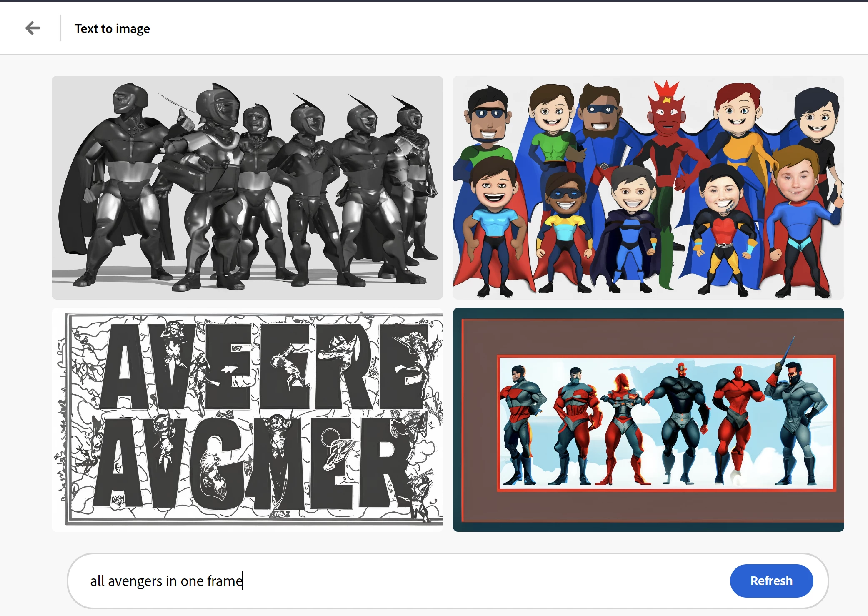Click the back arrow icon
The image size is (868, 616).
33,28
